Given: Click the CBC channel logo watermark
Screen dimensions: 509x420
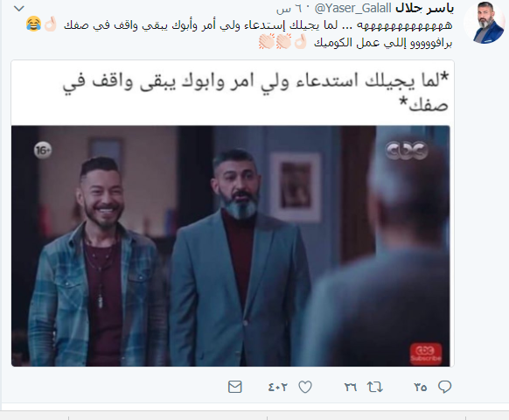Looking at the screenshot, I should (406, 150).
